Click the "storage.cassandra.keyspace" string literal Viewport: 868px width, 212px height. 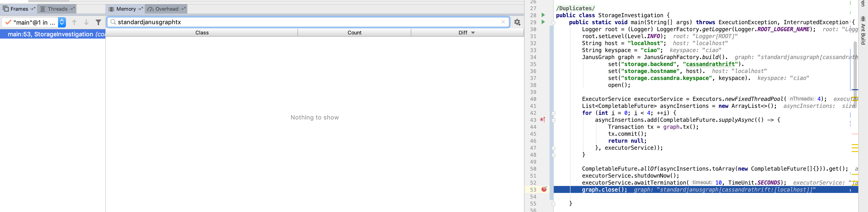[x=667, y=78]
